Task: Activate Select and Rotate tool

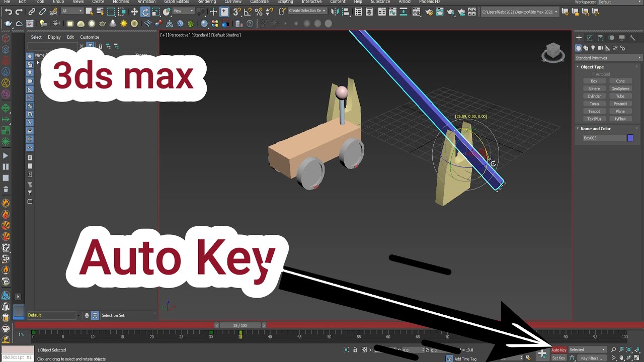Action: tap(145, 12)
